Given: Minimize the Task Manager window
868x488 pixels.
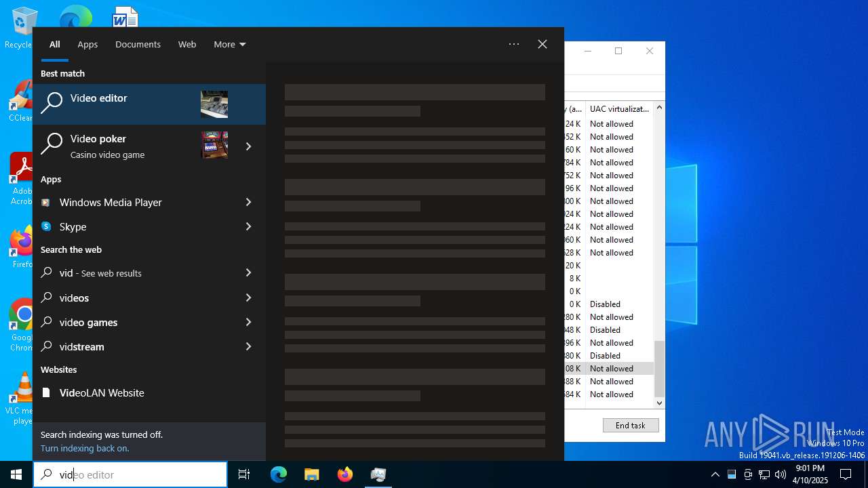Looking at the screenshot, I should (x=588, y=51).
